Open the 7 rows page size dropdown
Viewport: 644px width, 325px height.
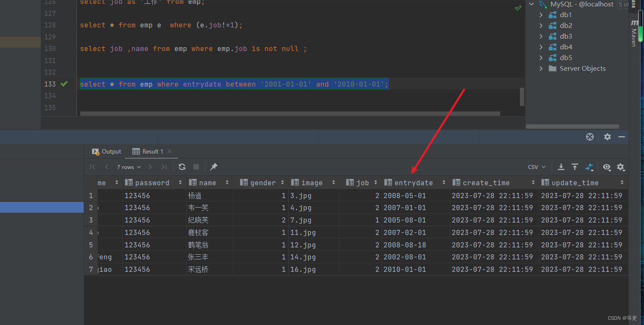[129, 167]
